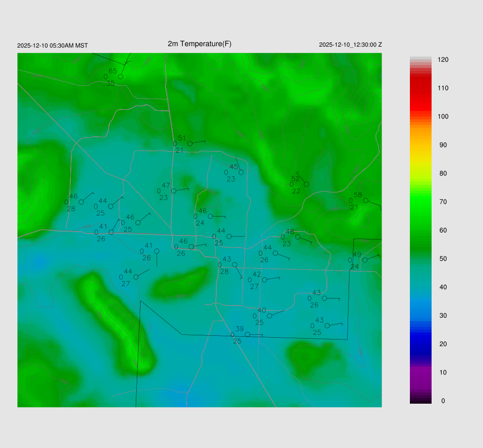
Task: Click the purple band near 10 on colorbar
Action: pyautogui.click(x=420, y=372)
